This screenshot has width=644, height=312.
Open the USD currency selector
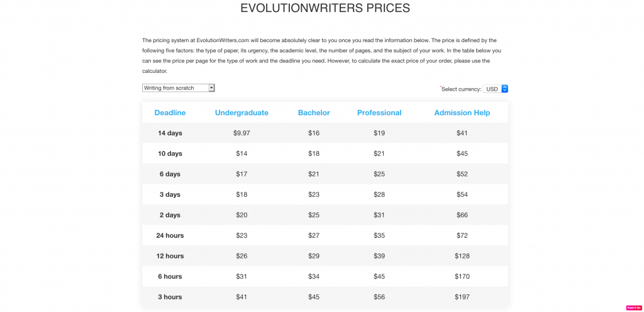click(x=496, y=89)
